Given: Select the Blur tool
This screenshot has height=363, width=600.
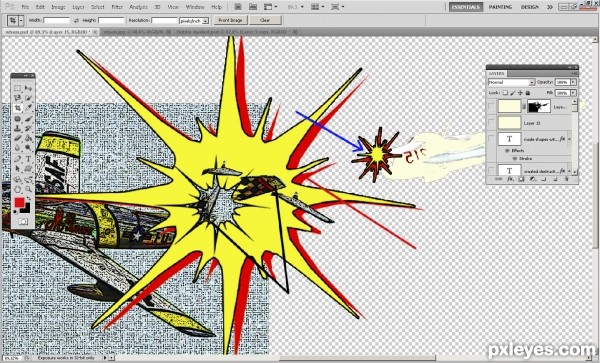Looking at the screenshot, I should 18,147.
